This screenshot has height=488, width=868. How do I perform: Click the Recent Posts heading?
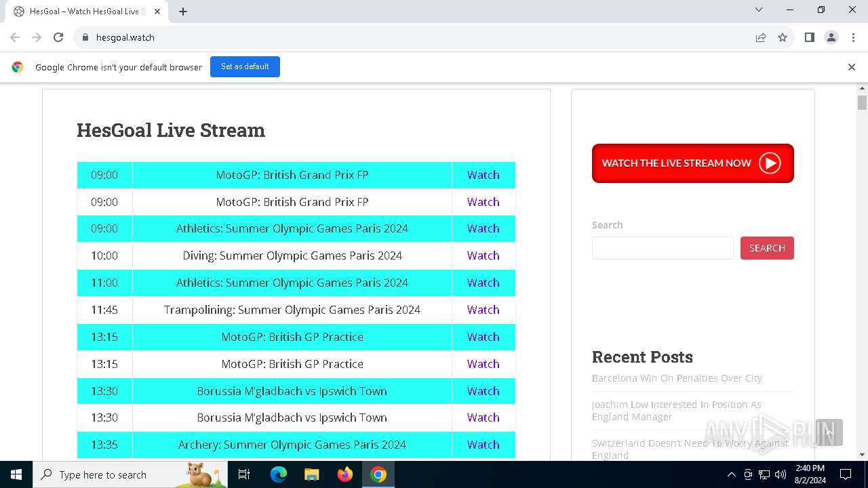click(x=642, y=357)
